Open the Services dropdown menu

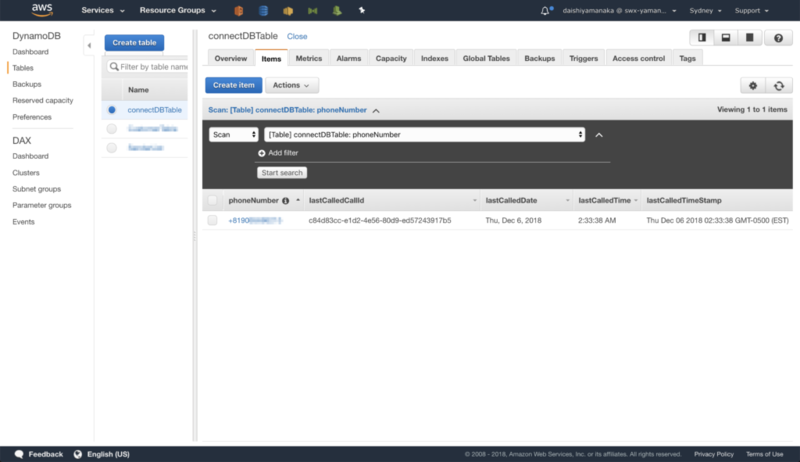point(103,10)
